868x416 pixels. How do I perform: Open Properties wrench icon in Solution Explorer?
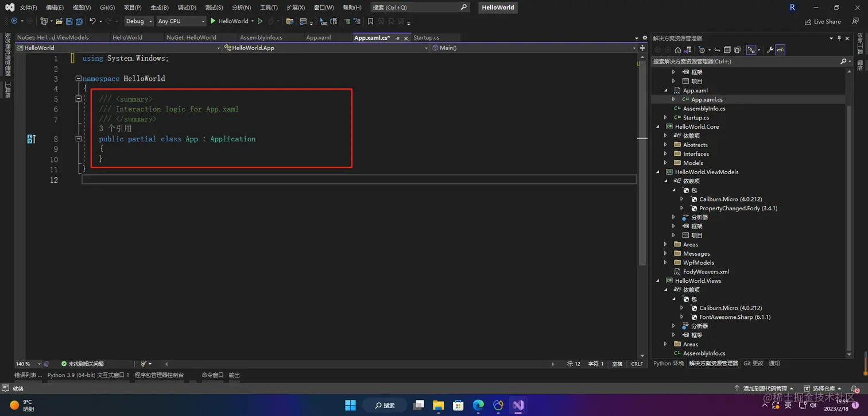point(770,50)
